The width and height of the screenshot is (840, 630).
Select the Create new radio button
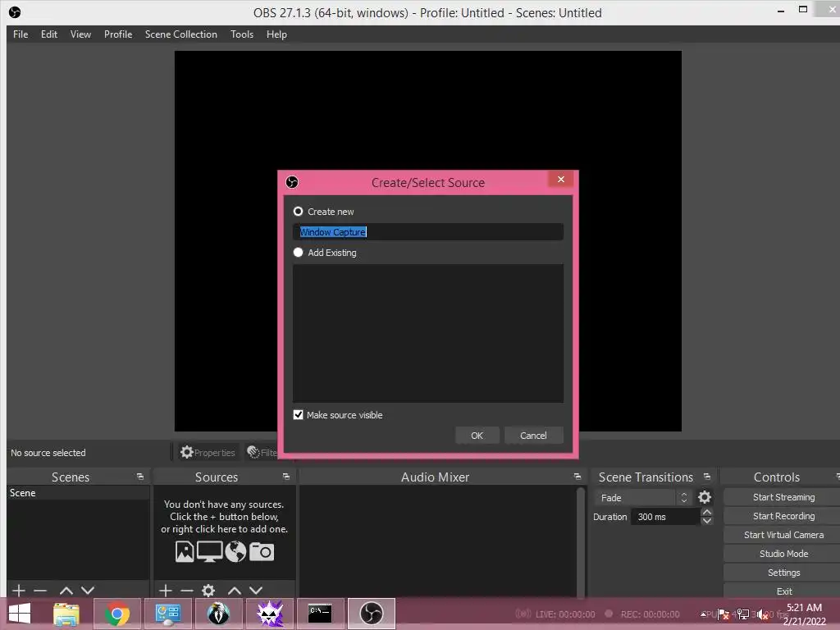point(298,212)
